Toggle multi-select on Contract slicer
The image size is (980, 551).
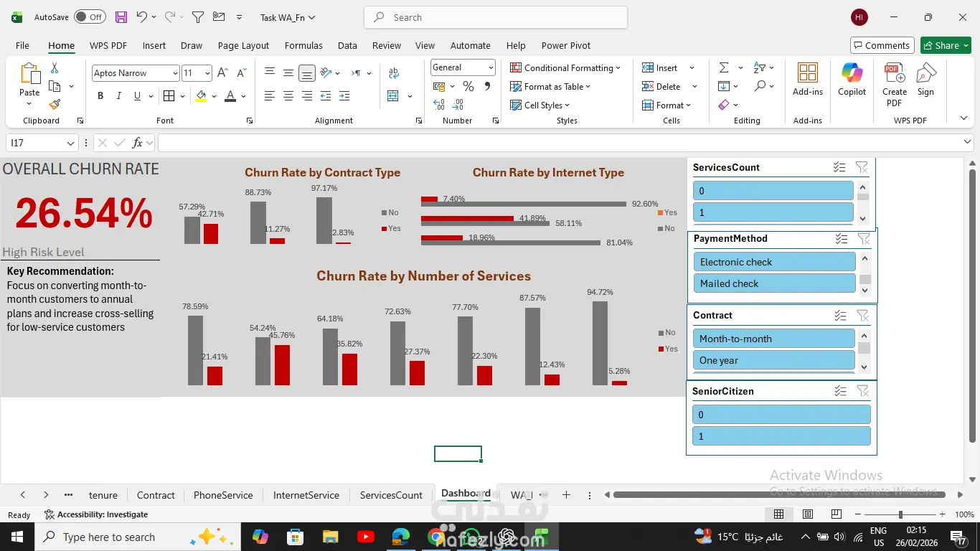point(841,316)
